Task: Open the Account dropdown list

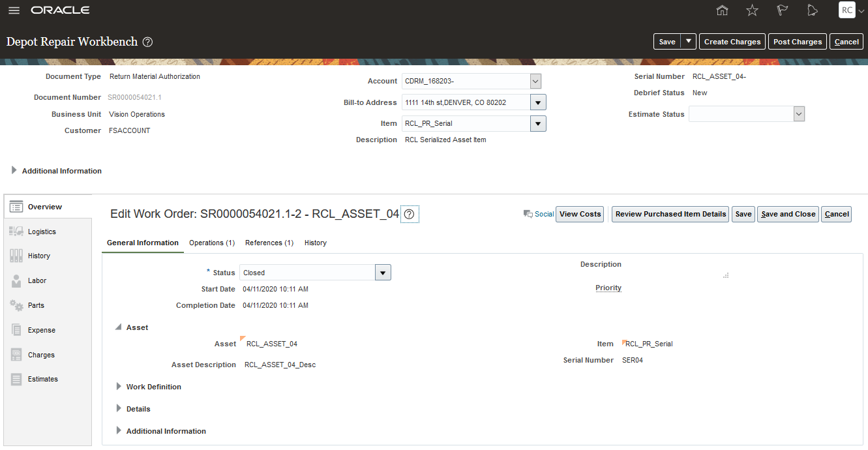Action: (x=535, y=81)
